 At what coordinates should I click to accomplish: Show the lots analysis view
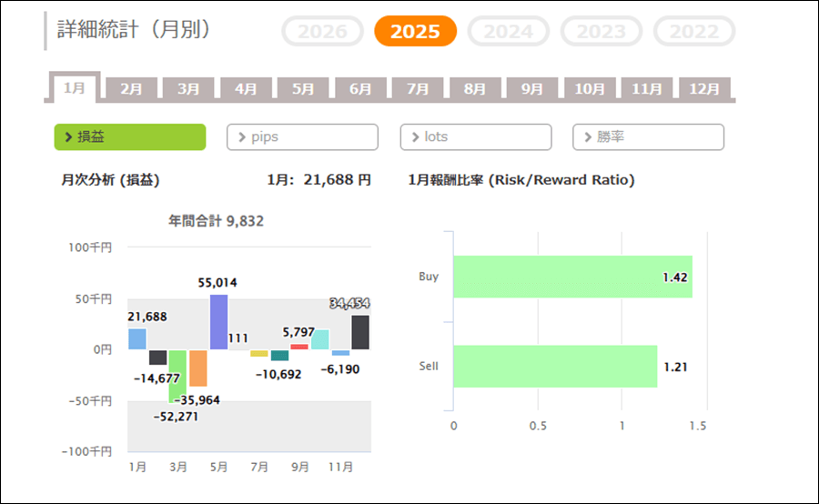[x=475, y=137]
